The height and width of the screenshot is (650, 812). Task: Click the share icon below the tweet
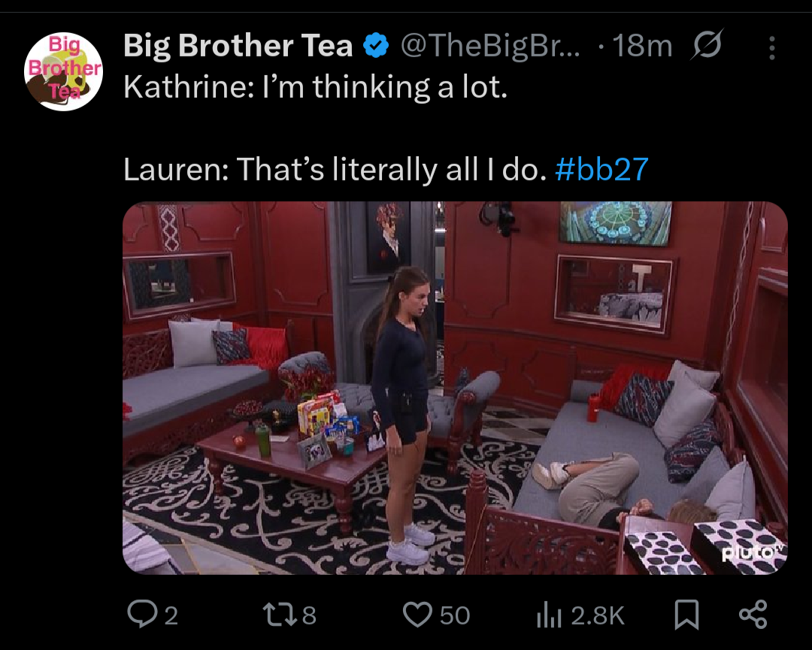tap(753, 614)
